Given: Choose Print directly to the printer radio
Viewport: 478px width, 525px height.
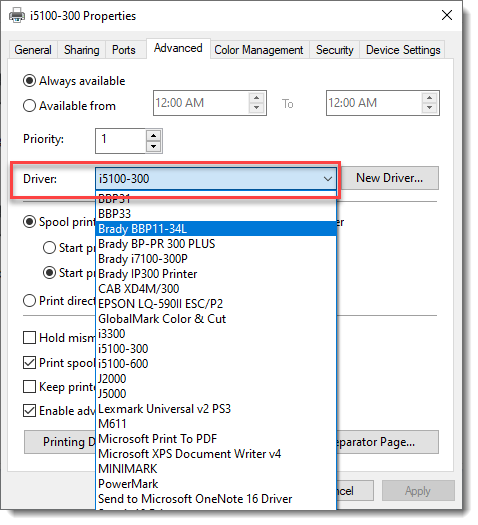Looking at the screenshot, I should 29,301.
